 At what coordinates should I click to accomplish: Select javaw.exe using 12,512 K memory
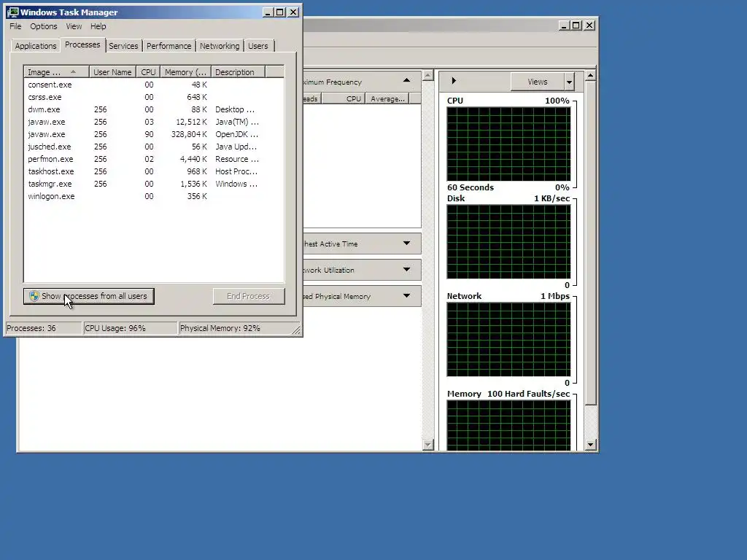tap(153, 122)
